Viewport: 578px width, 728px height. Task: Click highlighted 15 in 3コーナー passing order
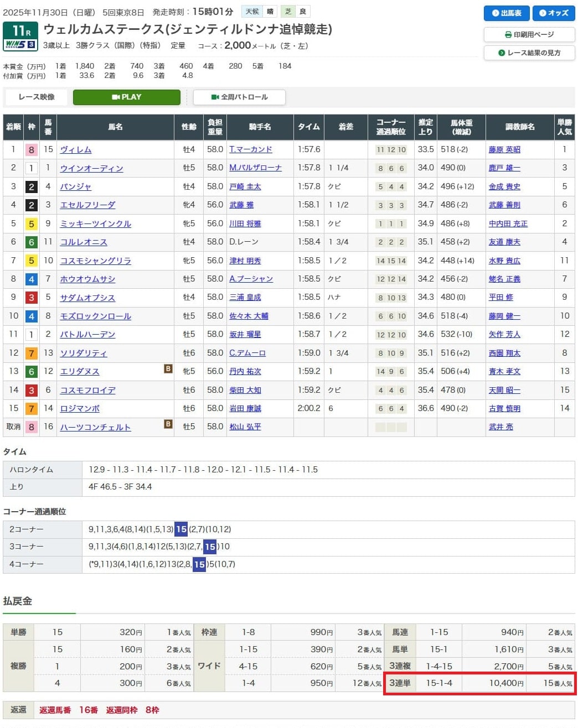(210, 547)
